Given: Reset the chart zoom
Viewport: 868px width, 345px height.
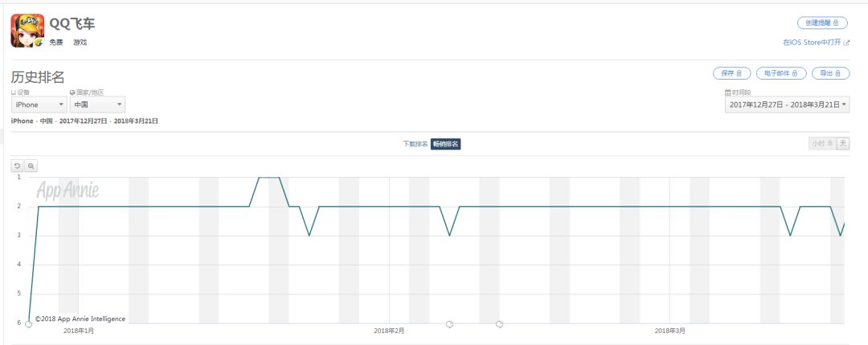Looking at the screenshot, I should tap(18, 166).
